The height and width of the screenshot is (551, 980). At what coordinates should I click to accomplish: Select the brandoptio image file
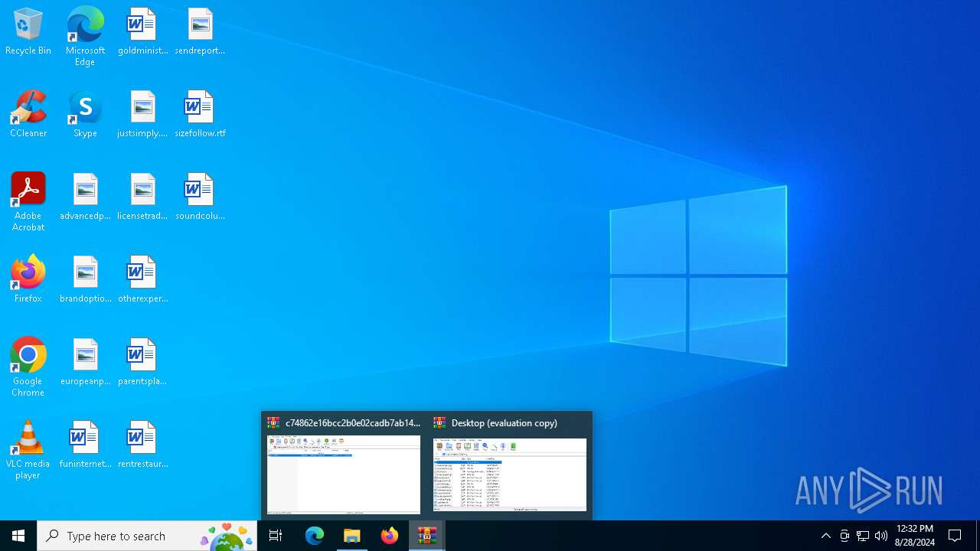(85, 280)
